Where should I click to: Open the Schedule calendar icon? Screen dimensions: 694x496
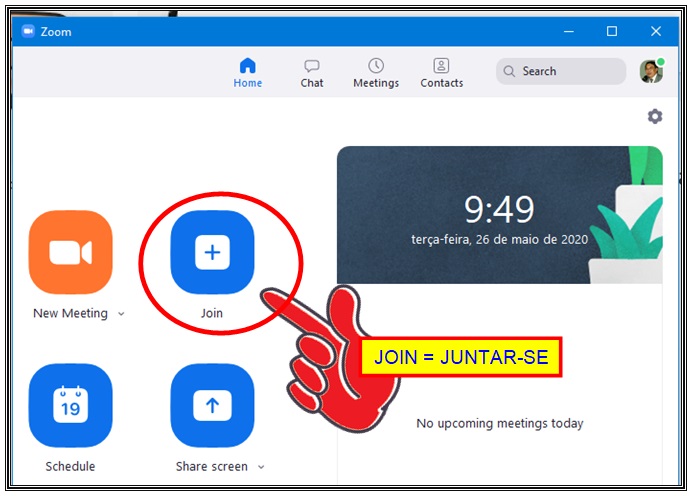click(71, 405)
